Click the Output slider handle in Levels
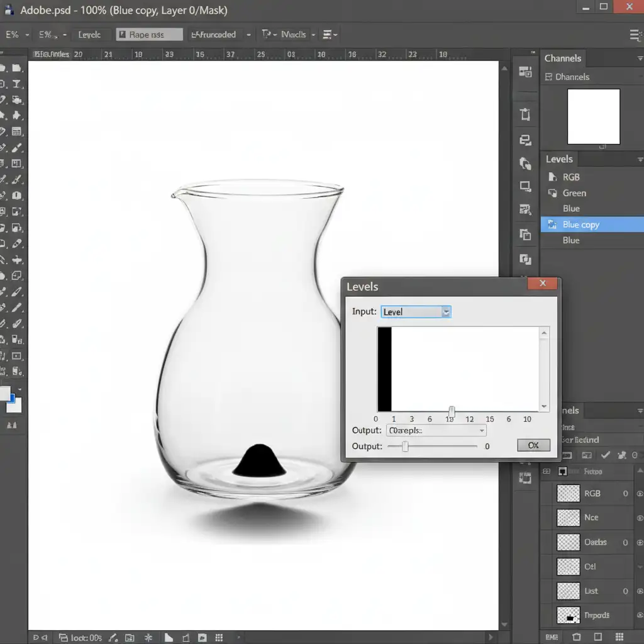 tap(405, 446)
